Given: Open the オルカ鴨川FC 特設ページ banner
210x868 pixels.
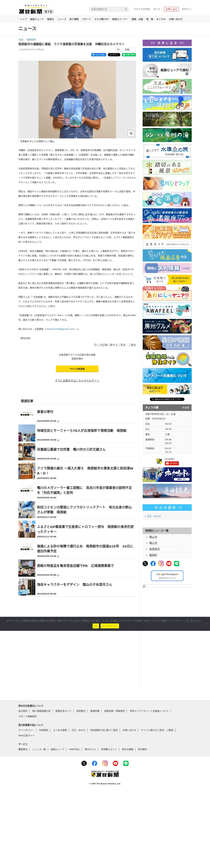Looking at the screenshot, I should point(167,474).
